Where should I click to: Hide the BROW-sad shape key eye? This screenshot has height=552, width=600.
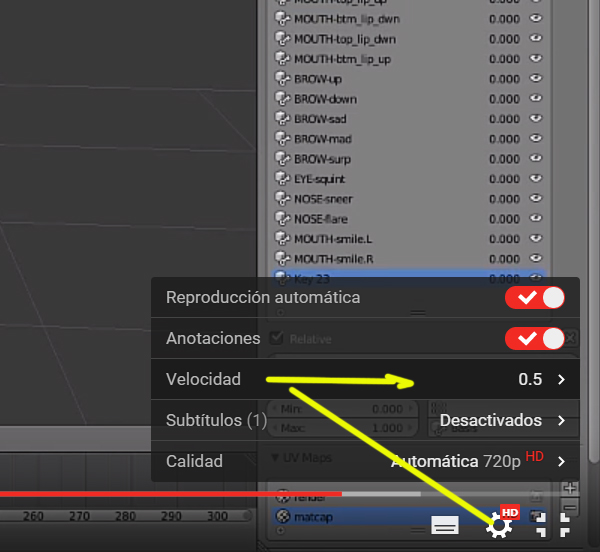536,118
